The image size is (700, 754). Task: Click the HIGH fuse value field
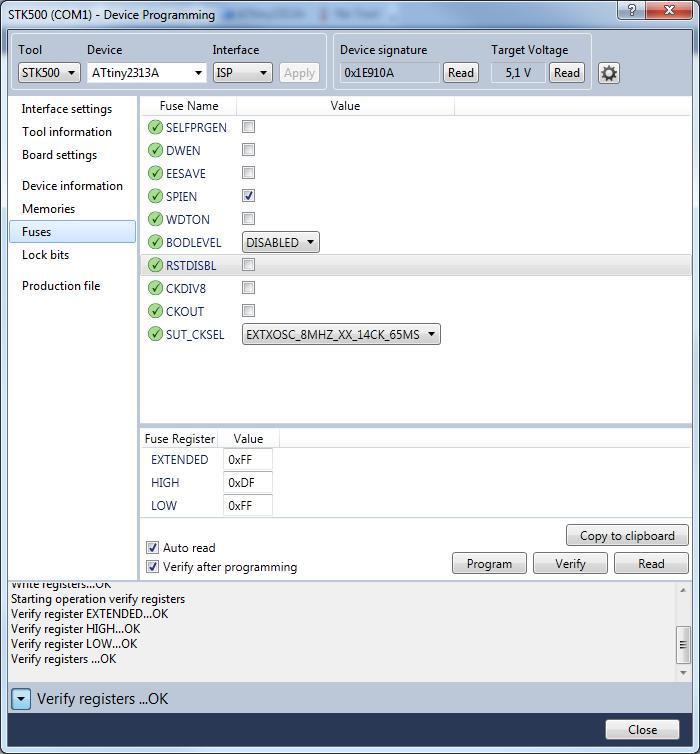click(x=248, y=482)
